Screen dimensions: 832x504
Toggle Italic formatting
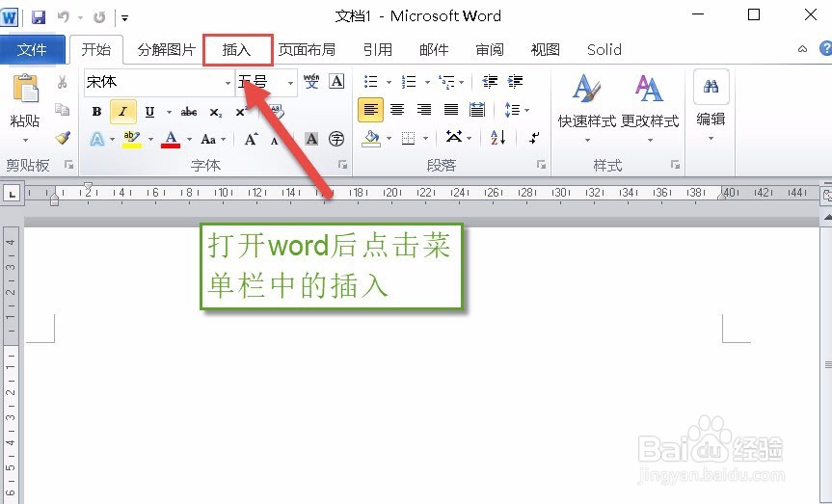click(x=123, y=112)
